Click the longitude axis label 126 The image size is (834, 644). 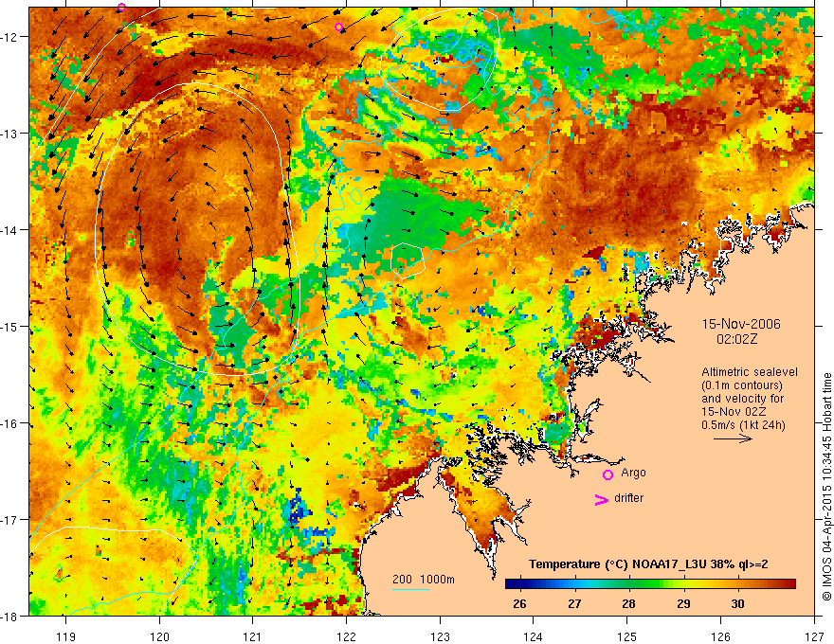(720, 636)
